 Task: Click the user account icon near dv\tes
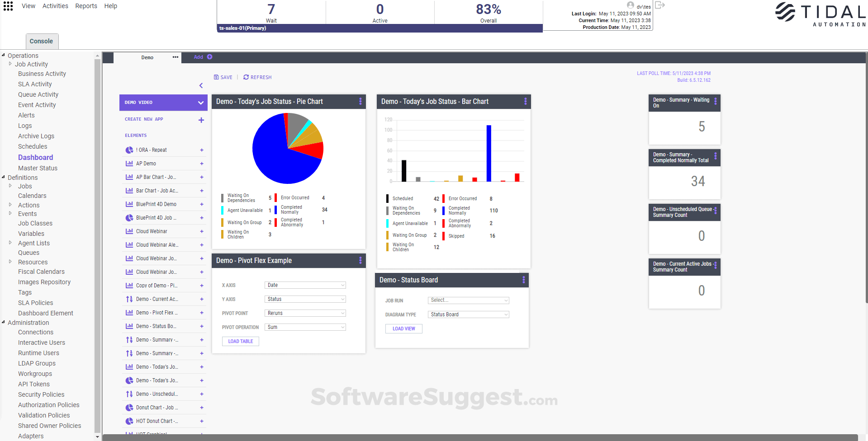tap(631, 5)
